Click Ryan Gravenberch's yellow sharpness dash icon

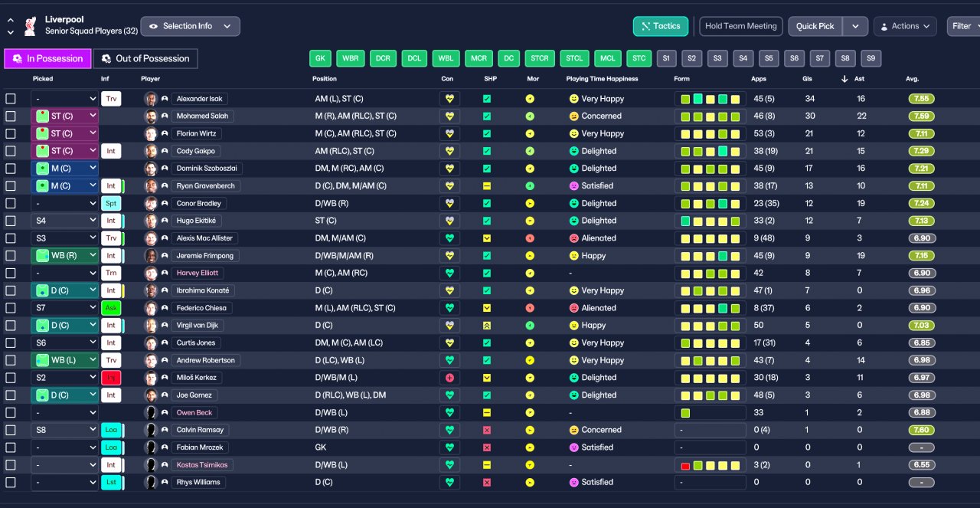pyautogui.click(x=487, y=186)
